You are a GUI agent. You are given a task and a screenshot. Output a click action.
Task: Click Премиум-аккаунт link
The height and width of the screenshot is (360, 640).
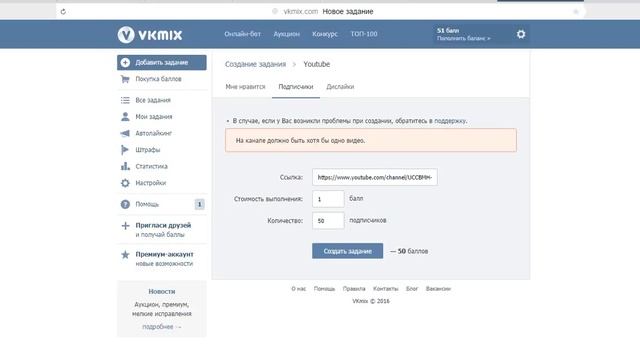tap(164, 254)
